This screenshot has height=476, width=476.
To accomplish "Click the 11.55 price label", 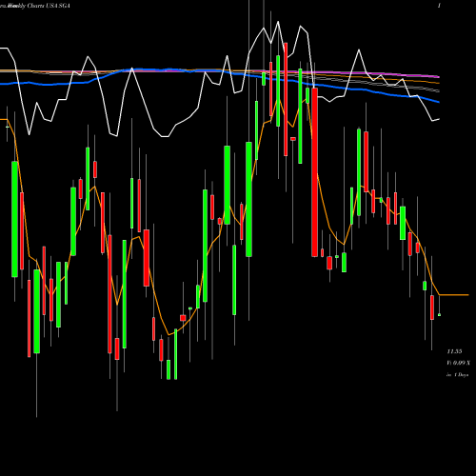I will click(x=454, y=351).
